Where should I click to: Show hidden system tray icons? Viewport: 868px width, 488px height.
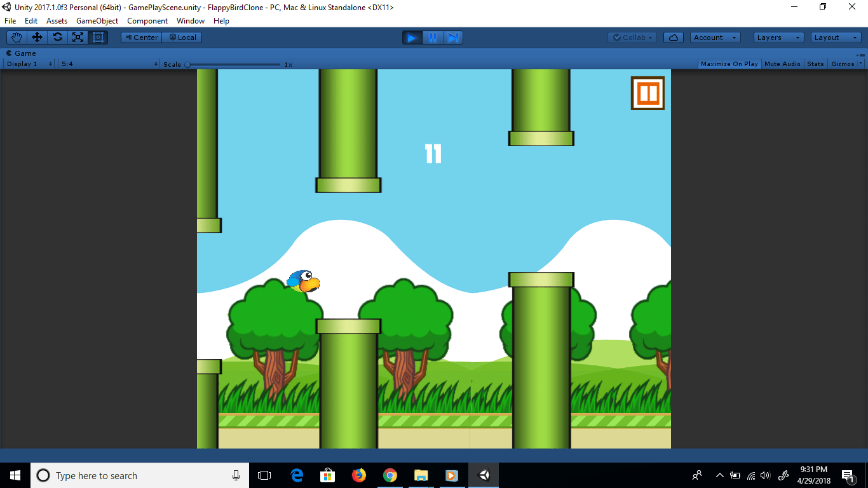point(720,475)
